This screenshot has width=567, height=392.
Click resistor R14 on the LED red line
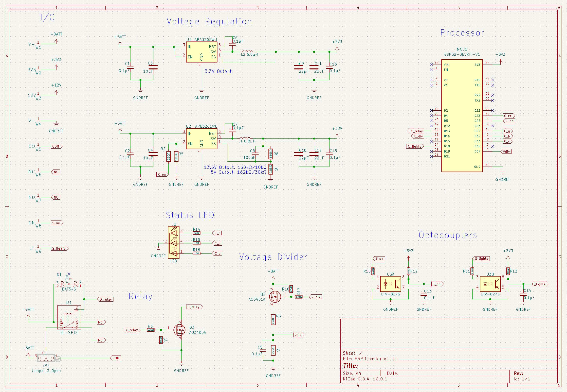(x=197, y=233)
